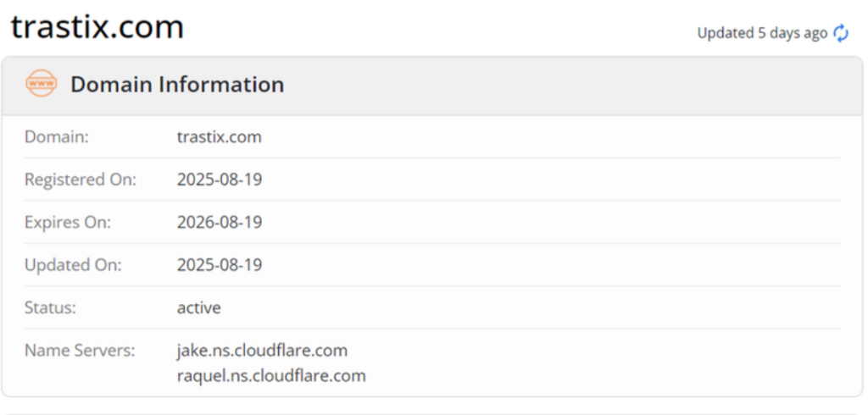The width and height of the screenshot is (868, 415).
Task: Click the Updated On date value
Action: (x=219, y=265)
